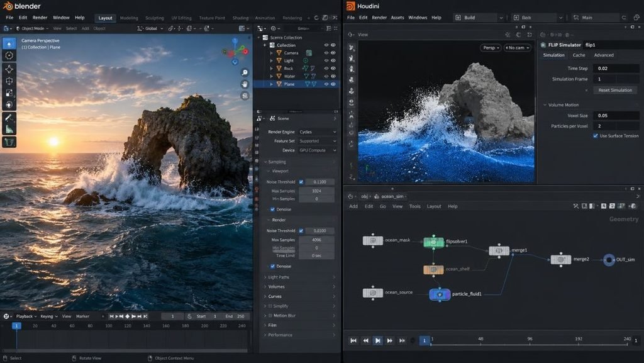Screen dimensions: 644x363
Task: Click the Reset Simulation button
Action: (615, 90)
